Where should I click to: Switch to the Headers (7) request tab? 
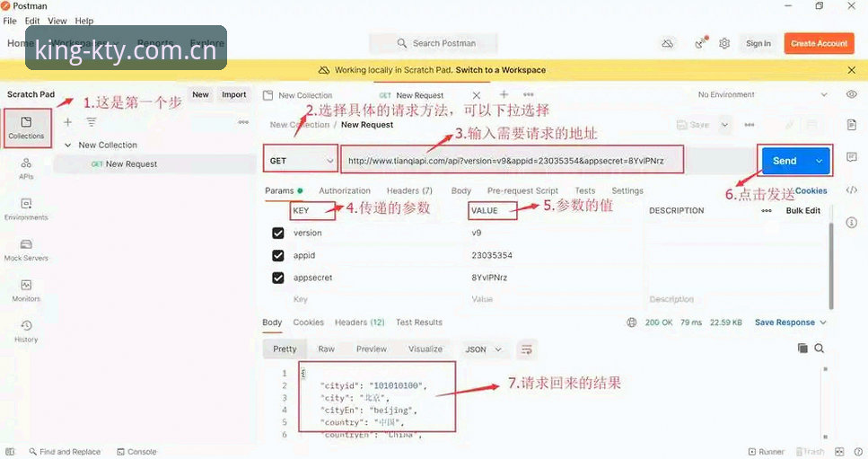point(409,190)
